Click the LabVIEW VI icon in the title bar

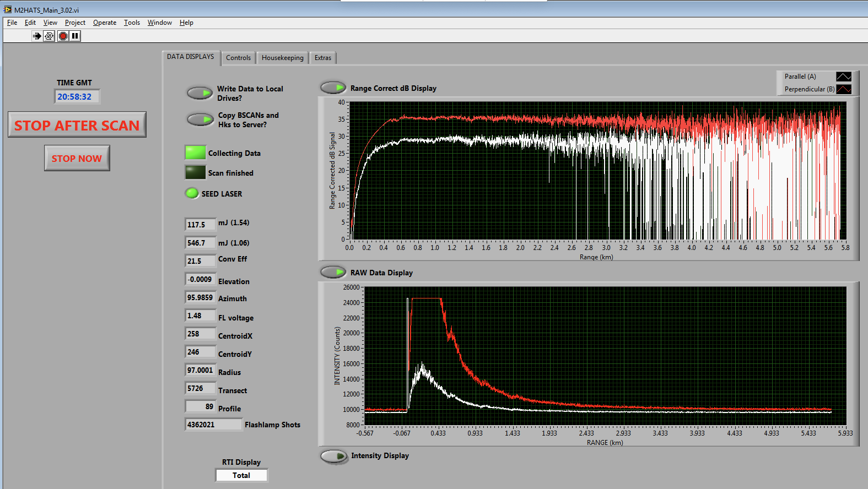[x=8, y=9]
